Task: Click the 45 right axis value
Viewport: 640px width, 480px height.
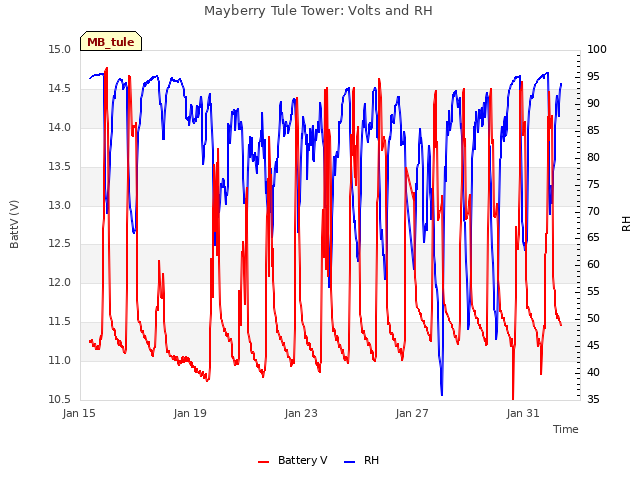Action: pos(593,345)
